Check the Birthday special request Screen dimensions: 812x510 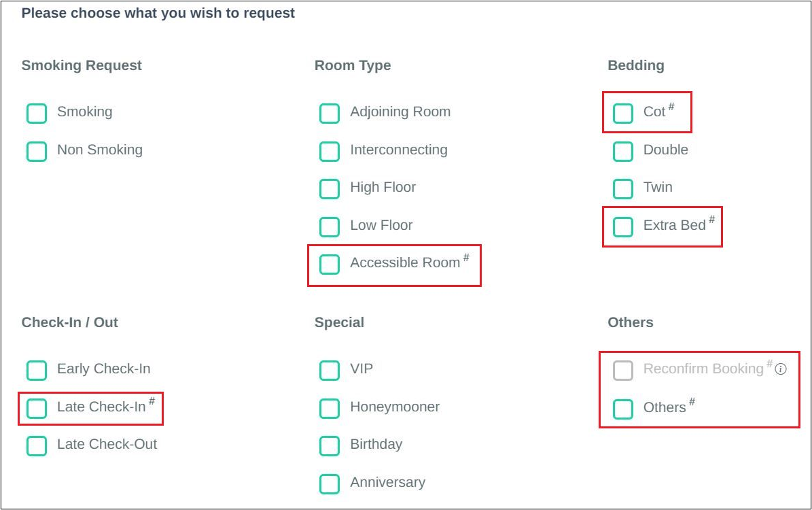point(330,446)
